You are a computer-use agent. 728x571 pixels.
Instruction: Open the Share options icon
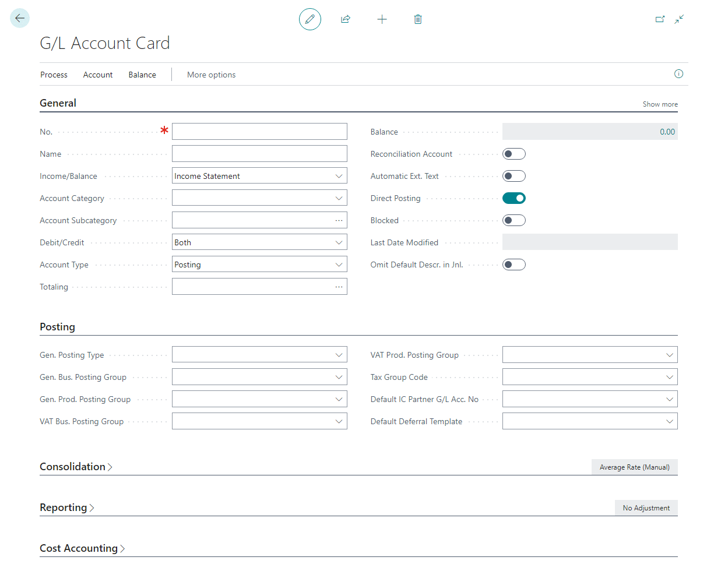click(345, 19)
